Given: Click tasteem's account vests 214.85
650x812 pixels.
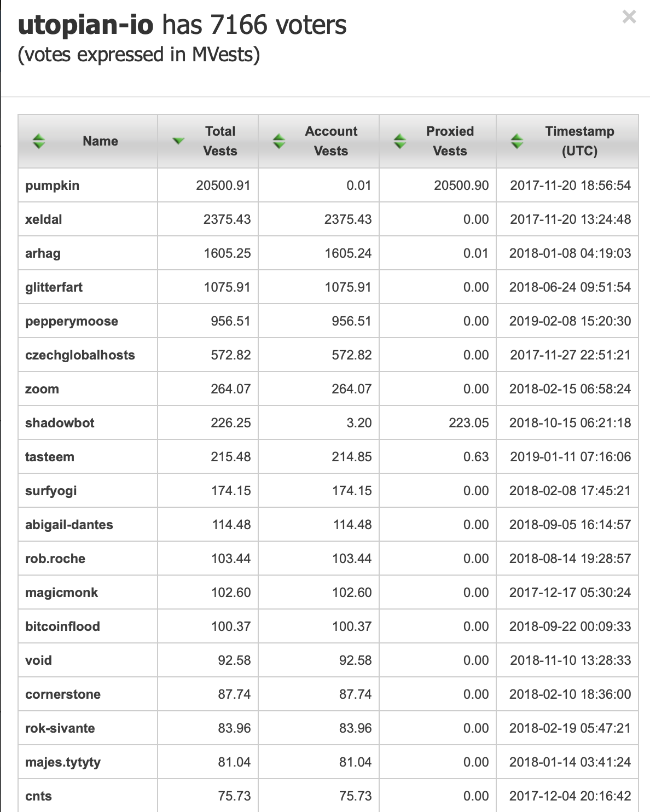Looking at the screenshot, I should point(352,457).
